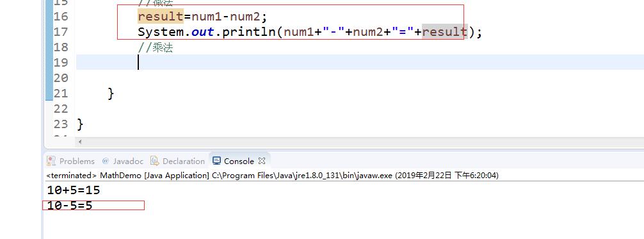Place cursor on empty line 19

360,63
